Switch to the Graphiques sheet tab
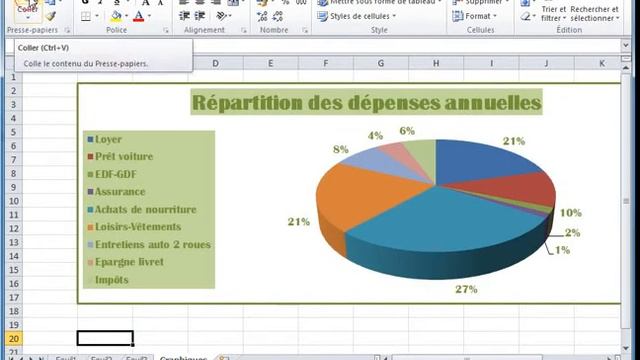The height and width of the screenshot is (360, 640). click(183, 358)
